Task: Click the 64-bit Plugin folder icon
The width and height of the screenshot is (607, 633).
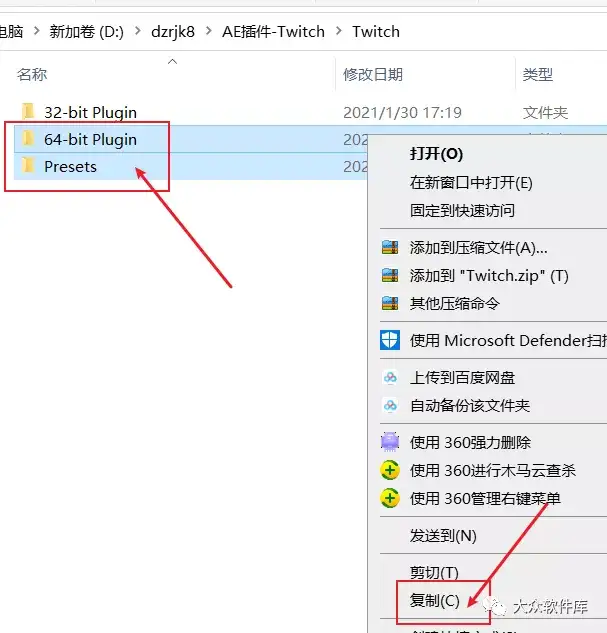Action: click(28, 139)
